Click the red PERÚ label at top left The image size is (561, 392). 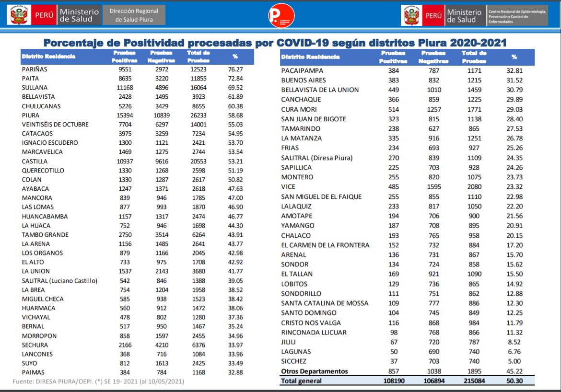tap(45, 15)
